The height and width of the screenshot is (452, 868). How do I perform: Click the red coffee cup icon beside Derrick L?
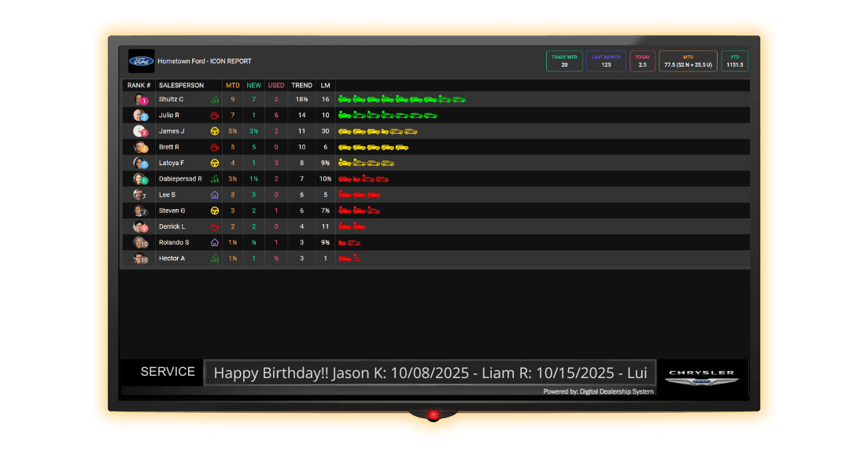pos(214,226)
